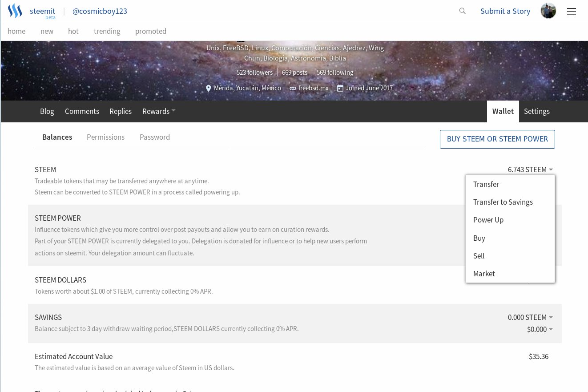588x392 pixels.
Task: Open the Password sub-tab
Action: [155, 137]
